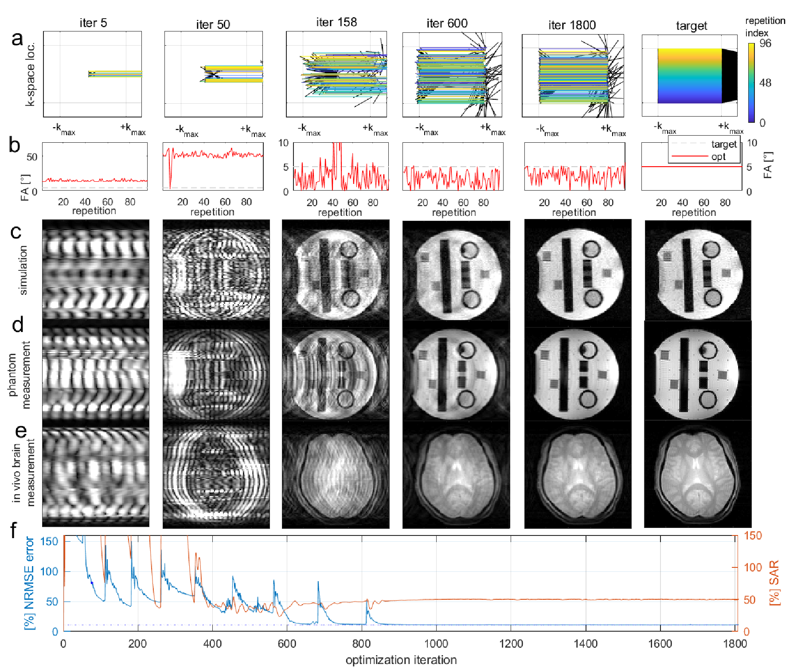Click the "iter 1800" column title
797x672 pixels.
click(572, 25)
